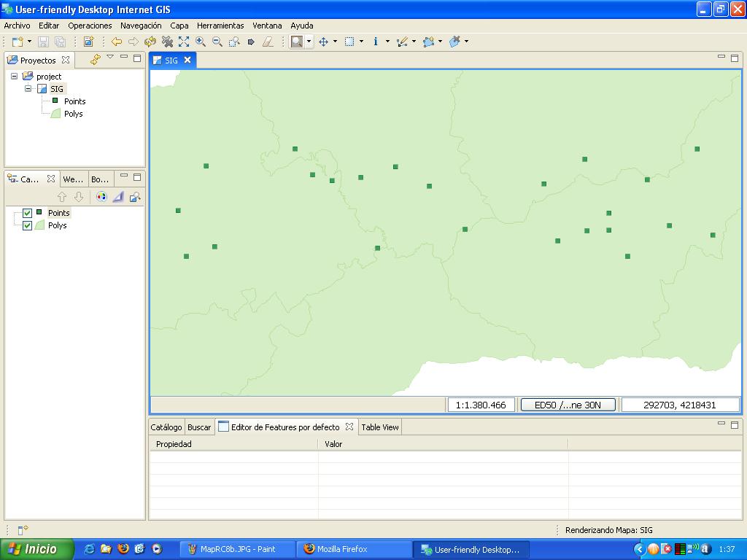Click the zoom out magnifier tool

coord(217,42)
